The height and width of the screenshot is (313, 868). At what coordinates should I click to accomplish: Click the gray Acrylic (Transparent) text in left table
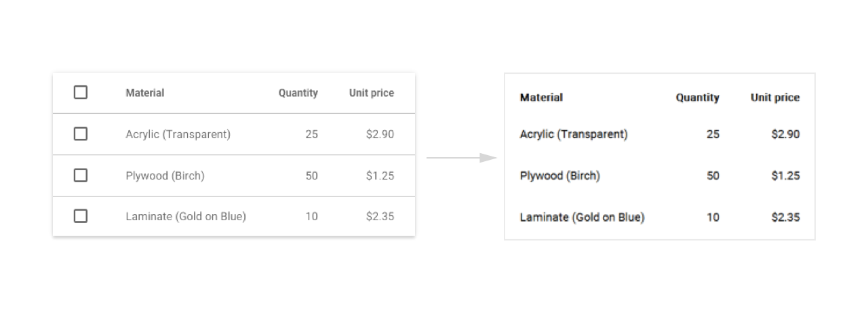point(178,134)
